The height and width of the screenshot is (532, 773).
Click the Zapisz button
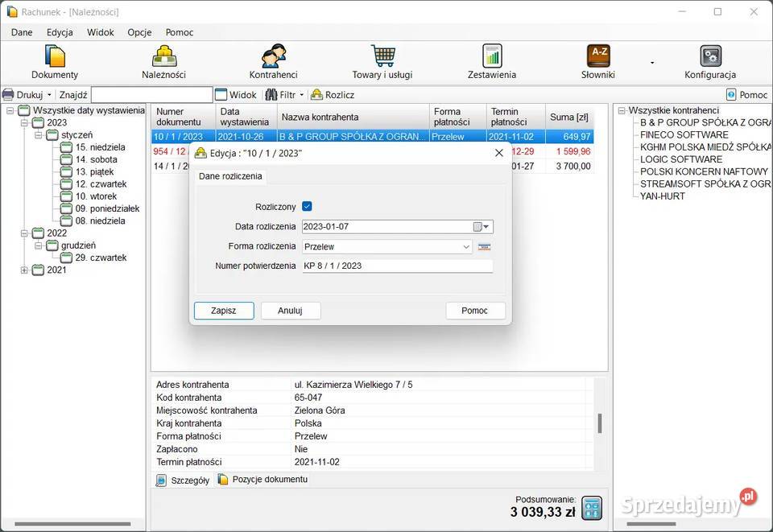point(224,311)
